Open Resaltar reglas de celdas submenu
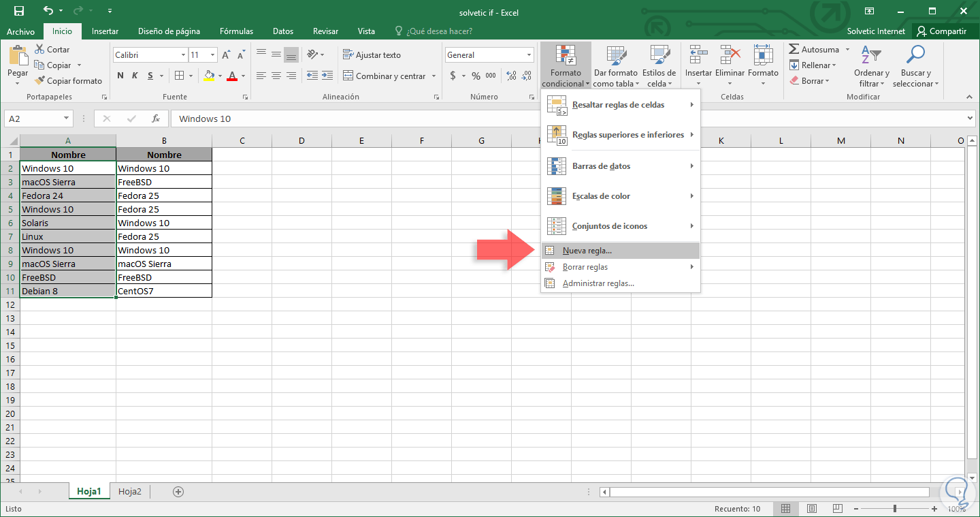This screenshot has height=517, width=980. point(620,105)
